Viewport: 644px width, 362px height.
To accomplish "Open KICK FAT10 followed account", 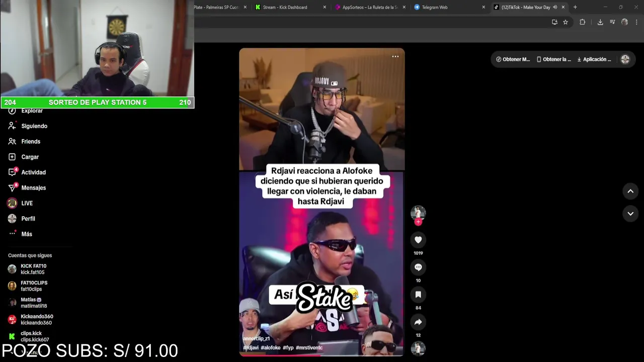I will pyautogui.click(x=33, y=269).
